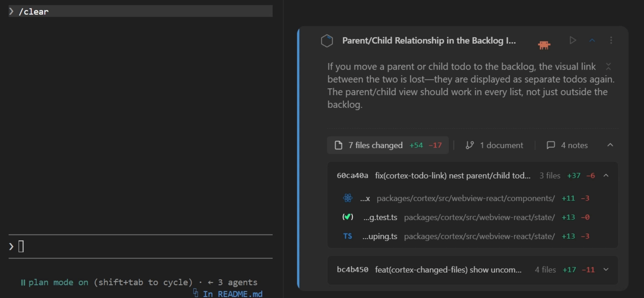Click the orange pixel robot icon
644x298 pixels.
pyautogui.click(x=544, y=45)
